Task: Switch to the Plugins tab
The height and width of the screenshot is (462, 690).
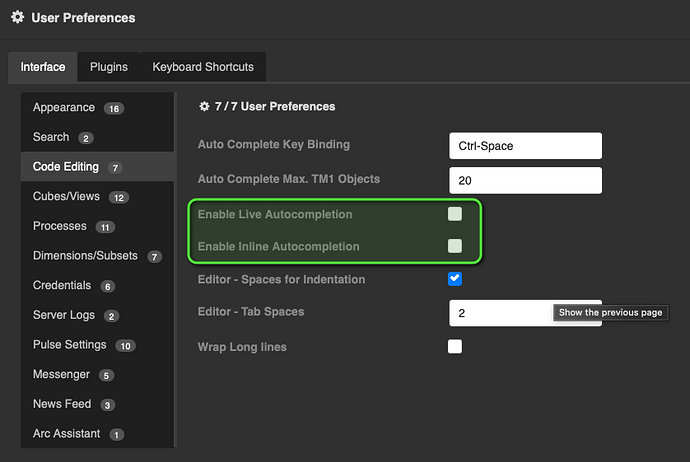Action: click(x=109, y=67)
